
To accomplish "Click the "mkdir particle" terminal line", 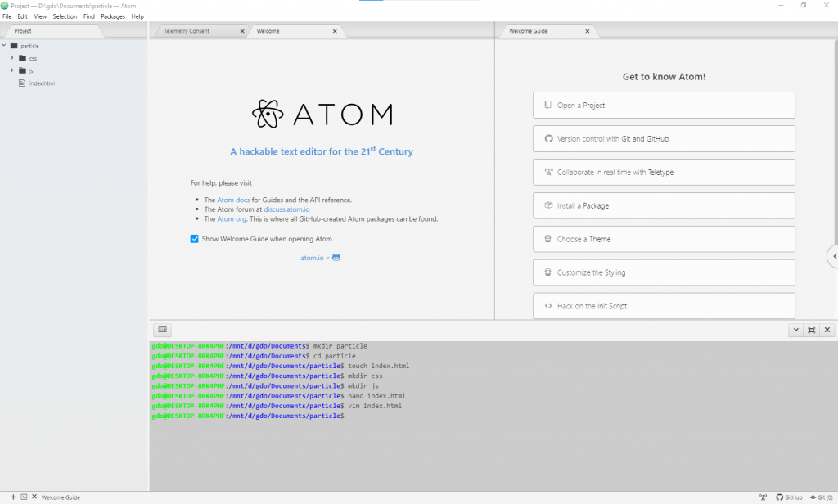I will point(259,346).
